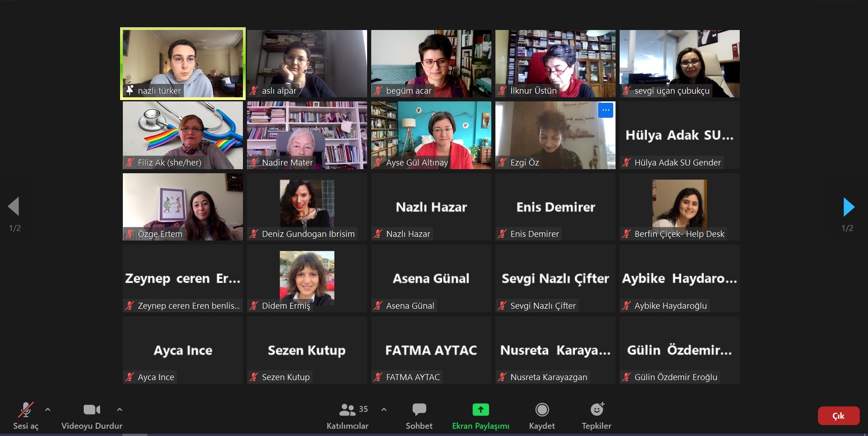The image size is (868, 436).
Task: Click the muted mic icon beside Ayca Ince
Action: (x=130, y=377)
